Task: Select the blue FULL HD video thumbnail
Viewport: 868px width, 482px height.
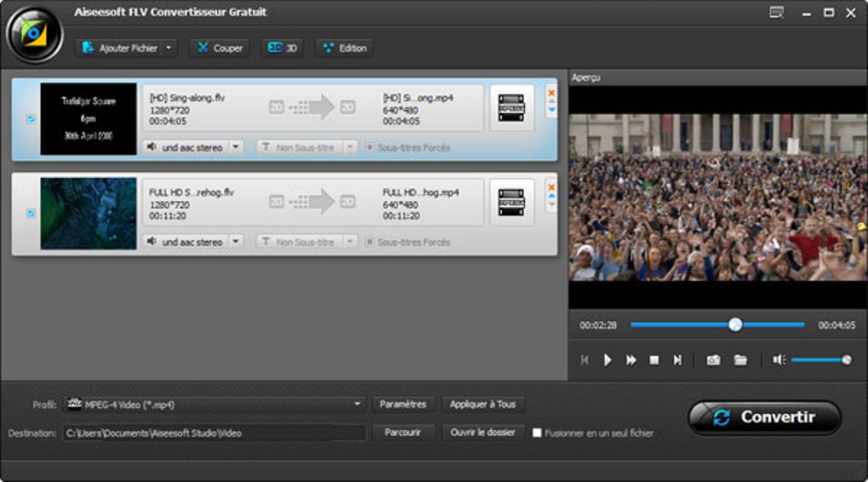Action: tap(88, 213)
